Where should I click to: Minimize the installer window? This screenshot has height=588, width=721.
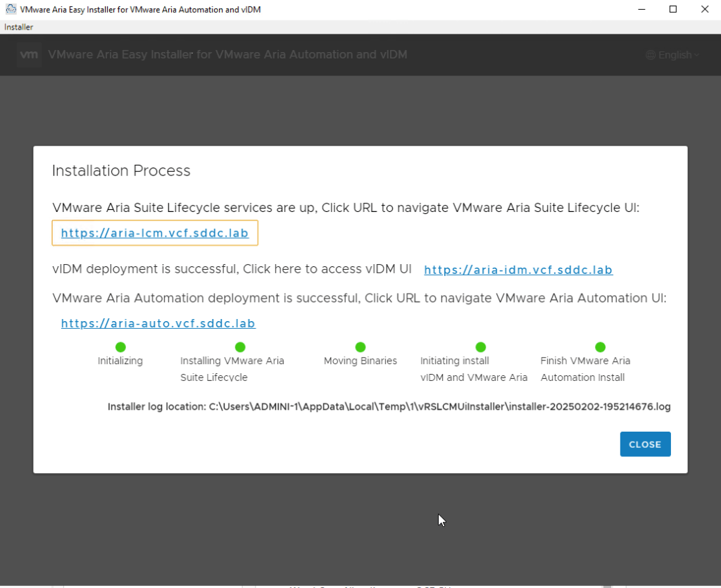click(641, 9)
